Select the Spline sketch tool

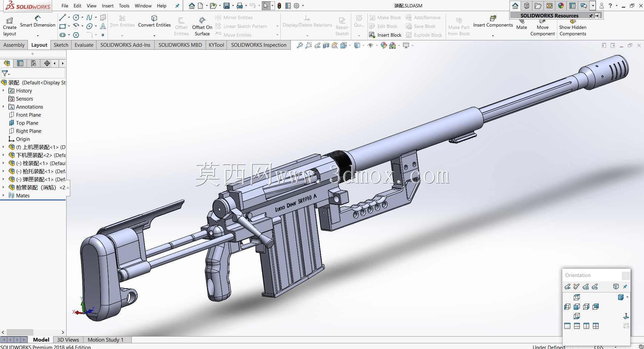pos(89,17)
